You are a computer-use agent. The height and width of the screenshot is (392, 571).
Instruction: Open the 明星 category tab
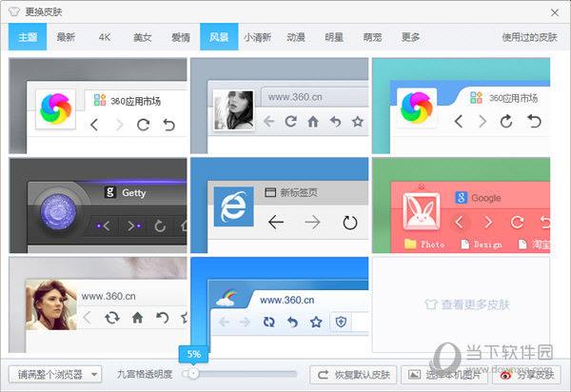[x=334, y=37]
